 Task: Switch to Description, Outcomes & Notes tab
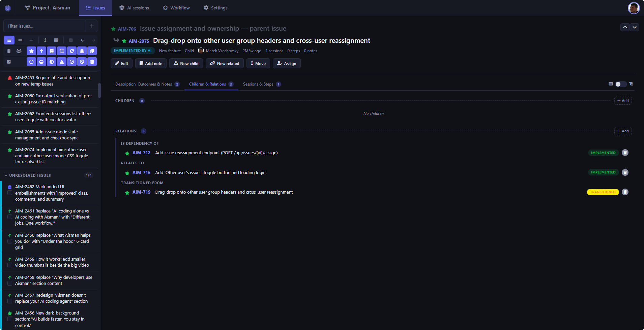pos(147,84)
